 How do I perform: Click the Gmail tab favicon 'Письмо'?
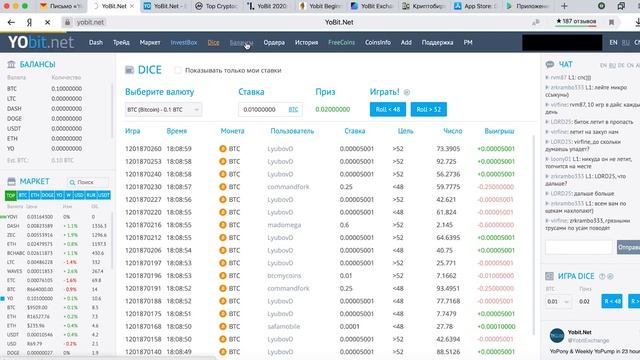43,6
